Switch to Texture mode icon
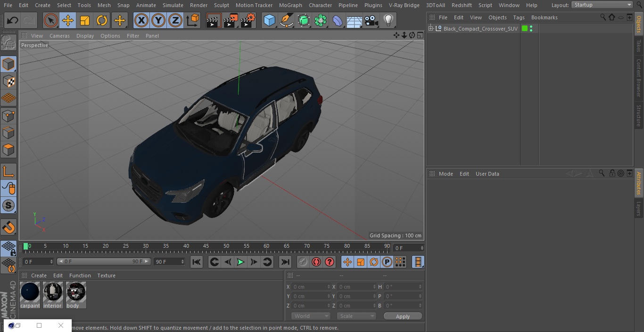 8,81
